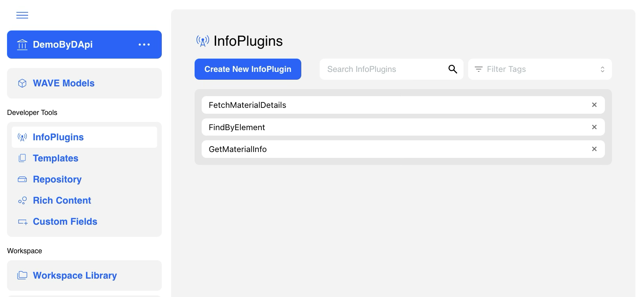Remove FetchMaterialDetails with its X icon

tap(594, 105)
